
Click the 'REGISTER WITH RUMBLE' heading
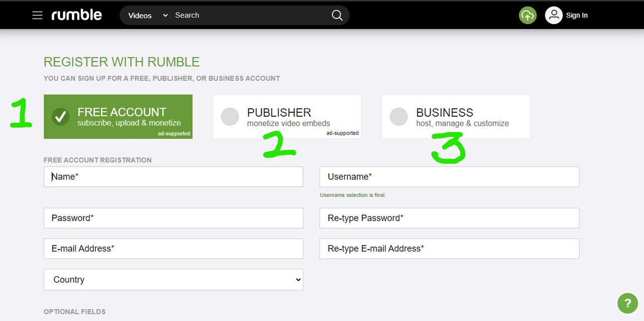tap(122, 62)
